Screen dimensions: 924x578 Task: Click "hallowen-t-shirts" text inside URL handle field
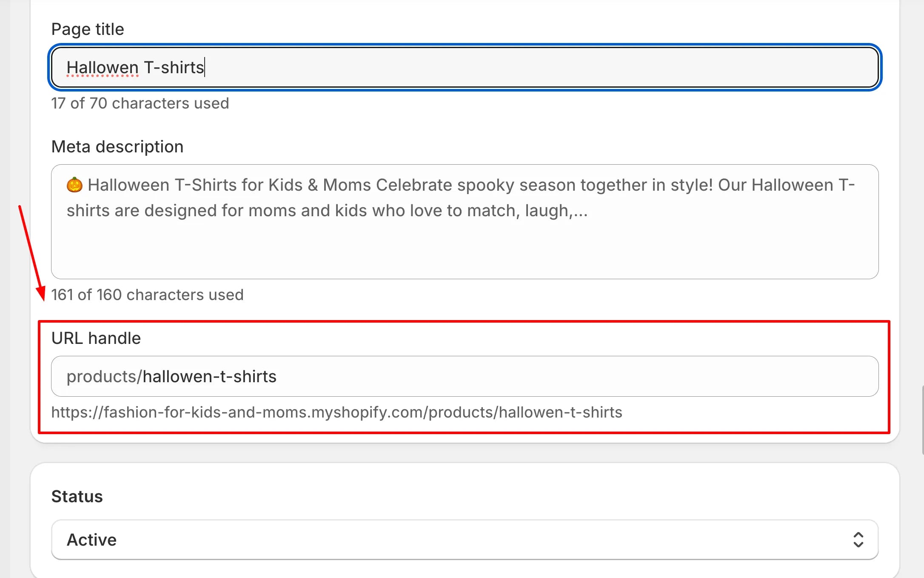click(209, 377)
